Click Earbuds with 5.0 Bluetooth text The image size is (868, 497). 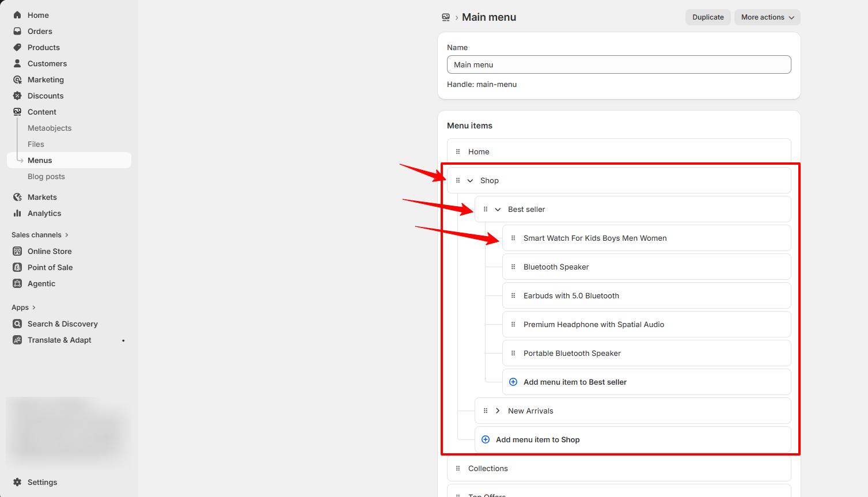[x=571, y=295]
